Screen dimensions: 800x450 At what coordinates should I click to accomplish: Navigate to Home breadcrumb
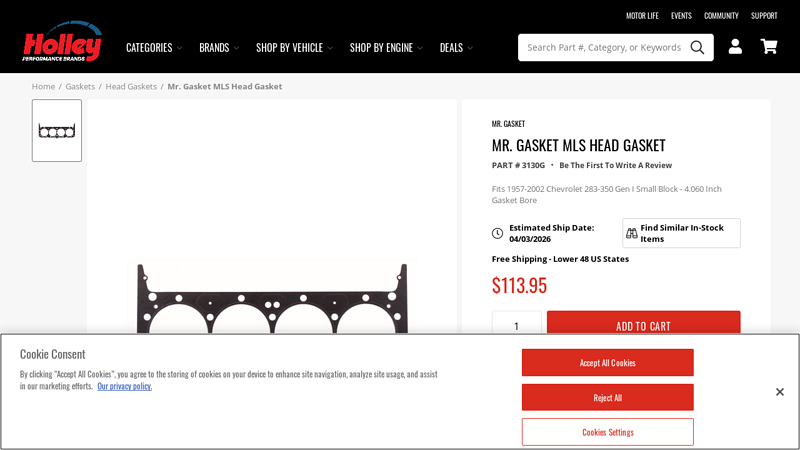point(43,86)
